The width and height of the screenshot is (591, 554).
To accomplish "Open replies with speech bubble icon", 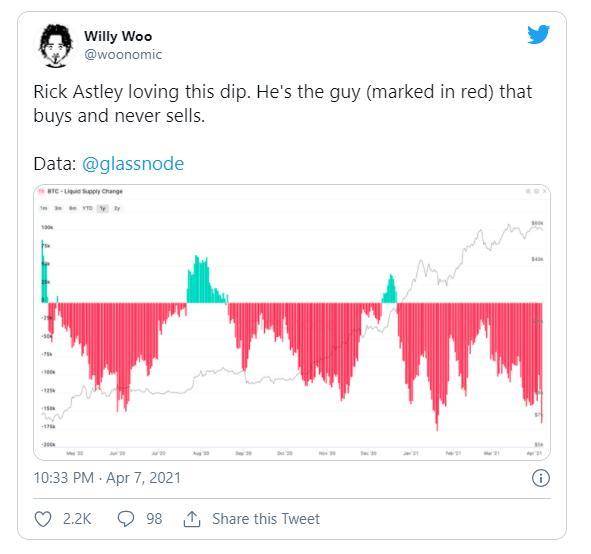I will (126, 519).
